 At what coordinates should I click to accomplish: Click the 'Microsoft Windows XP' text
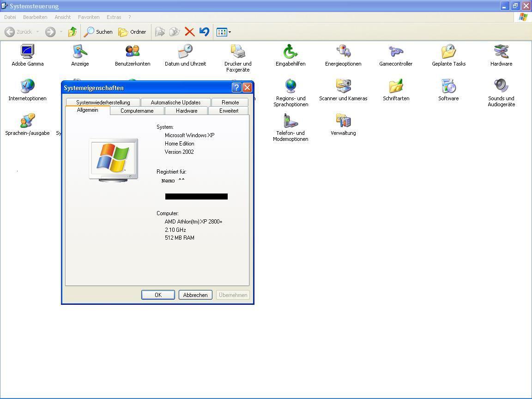pyautogui.click(x=190, y=135)
